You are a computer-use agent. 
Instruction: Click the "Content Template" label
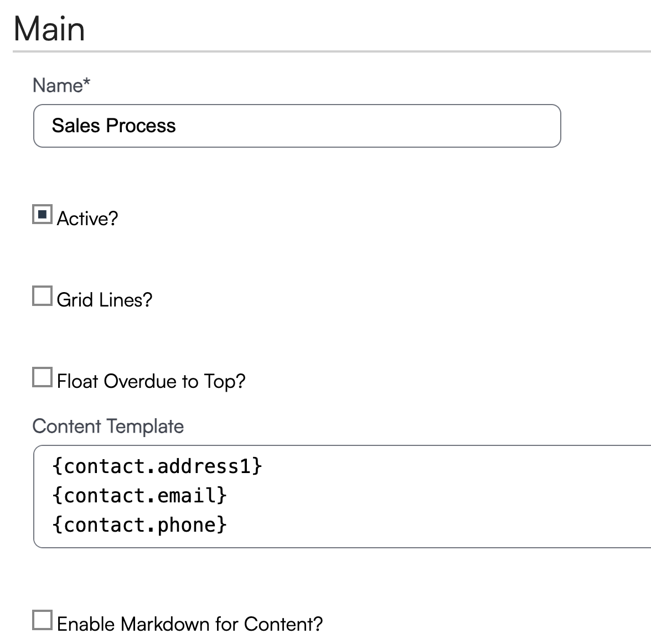click(x=108, y=426)
